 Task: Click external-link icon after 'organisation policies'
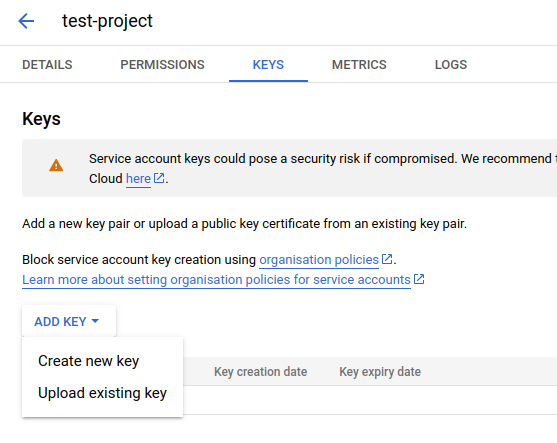[x=387, y=259]
